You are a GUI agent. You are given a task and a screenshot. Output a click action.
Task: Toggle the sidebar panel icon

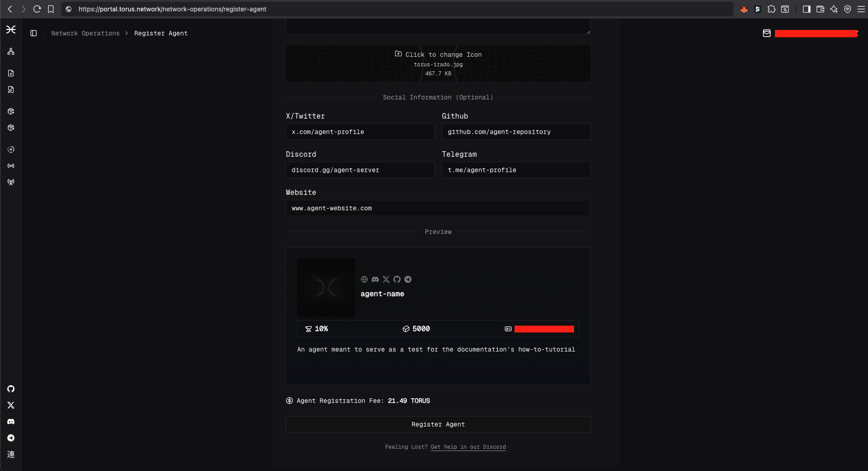pyautogui.click(x=34, y=33)
